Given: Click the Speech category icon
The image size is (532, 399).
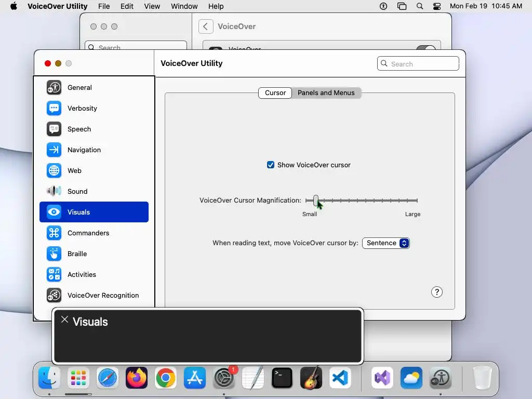Looking at the screenshot, I should click(x=54, y=129).
